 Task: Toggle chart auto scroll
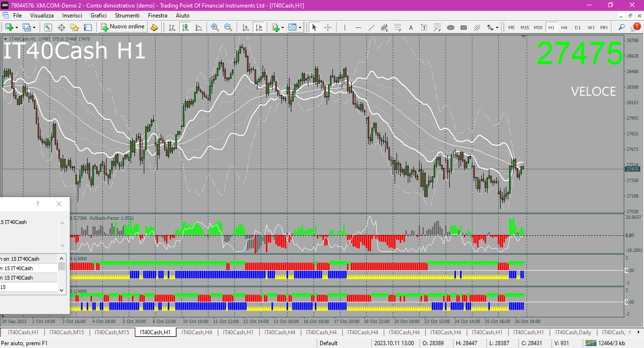[x=245, y=27]
